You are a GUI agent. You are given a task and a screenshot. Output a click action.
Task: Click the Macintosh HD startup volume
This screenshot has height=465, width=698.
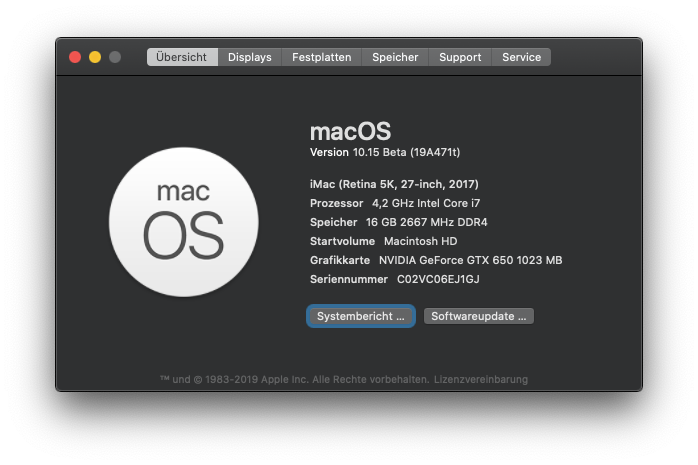(420, 241)
